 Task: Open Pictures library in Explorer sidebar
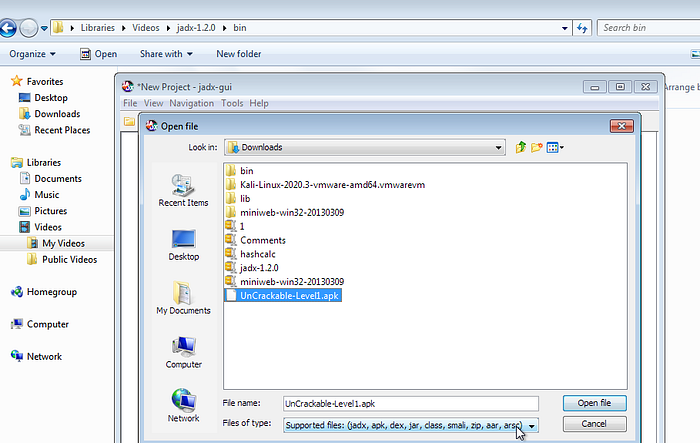pyautogui.click(x=43, y=211)
